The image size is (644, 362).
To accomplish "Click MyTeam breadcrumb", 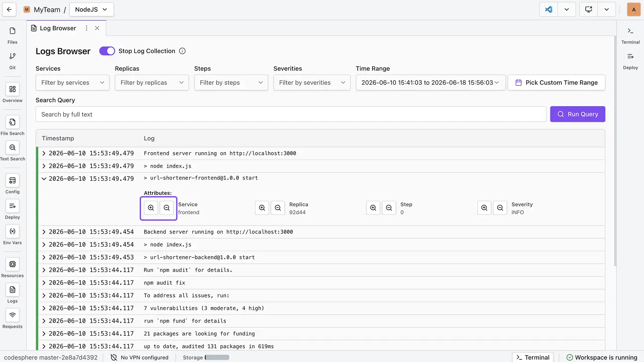I will tap(47, 10).
